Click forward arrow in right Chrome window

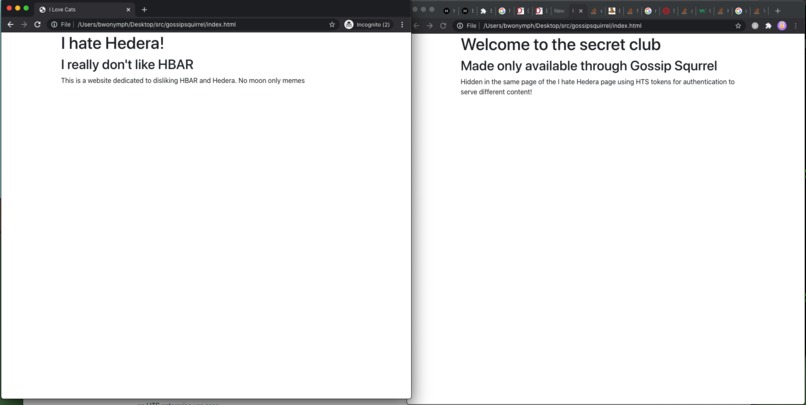point(430,26)
